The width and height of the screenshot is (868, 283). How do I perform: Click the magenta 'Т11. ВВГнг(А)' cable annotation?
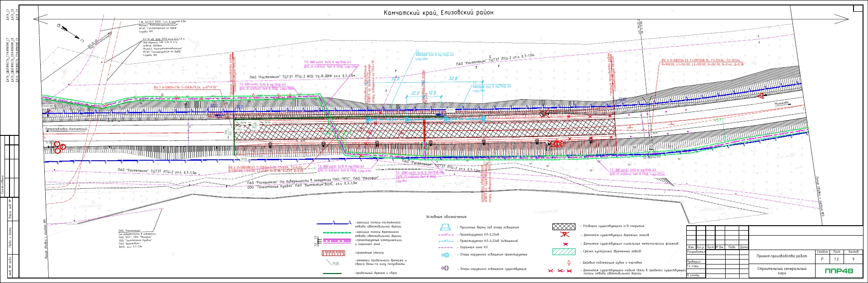[x=331, y=65]
